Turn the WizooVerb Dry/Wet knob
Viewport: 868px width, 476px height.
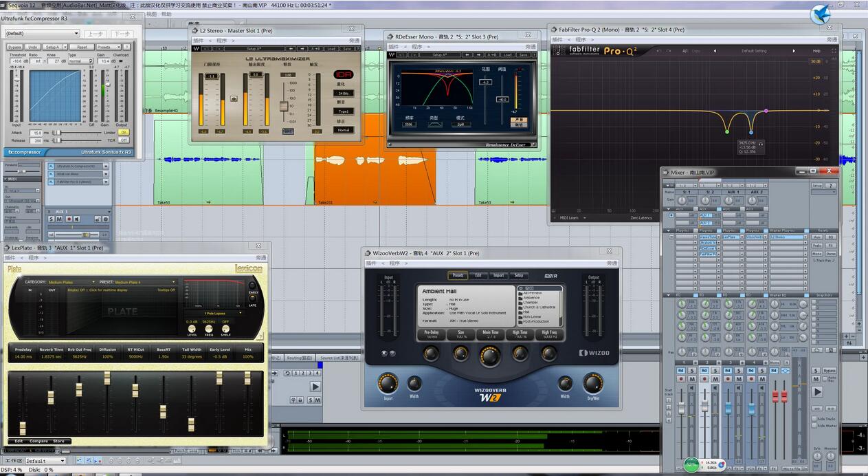click(x=592, y=383)
